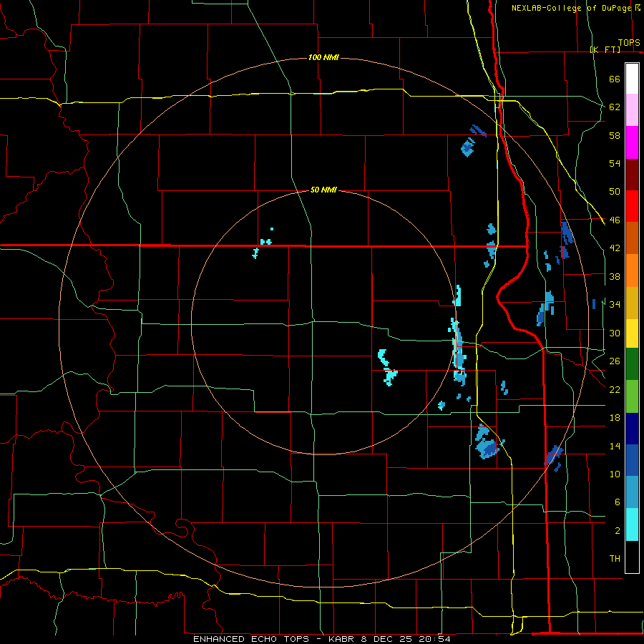Image resolution: width=644 pixels, height=644 pixels.
Task: Click the '[K FT]' units label
Action: coord(605,49)
